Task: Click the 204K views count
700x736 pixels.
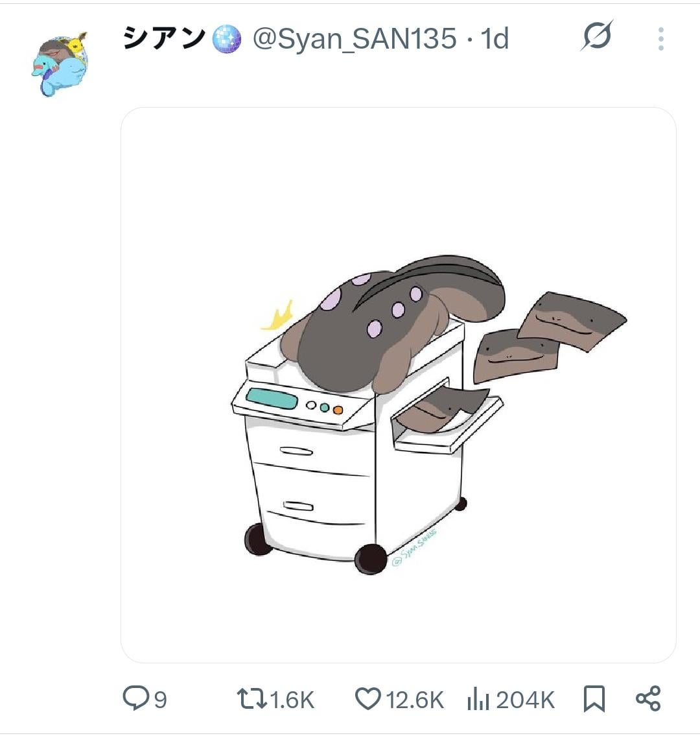Action: point(526,700)
